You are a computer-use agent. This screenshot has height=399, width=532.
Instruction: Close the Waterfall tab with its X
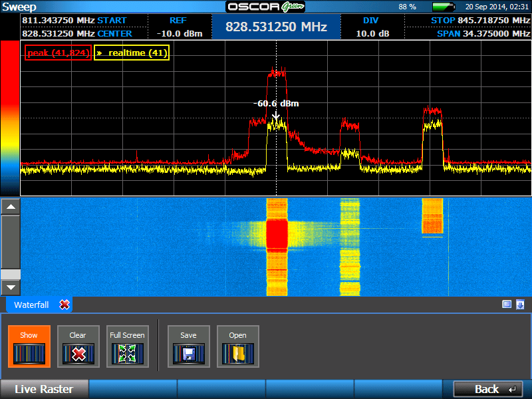[65, 304]
